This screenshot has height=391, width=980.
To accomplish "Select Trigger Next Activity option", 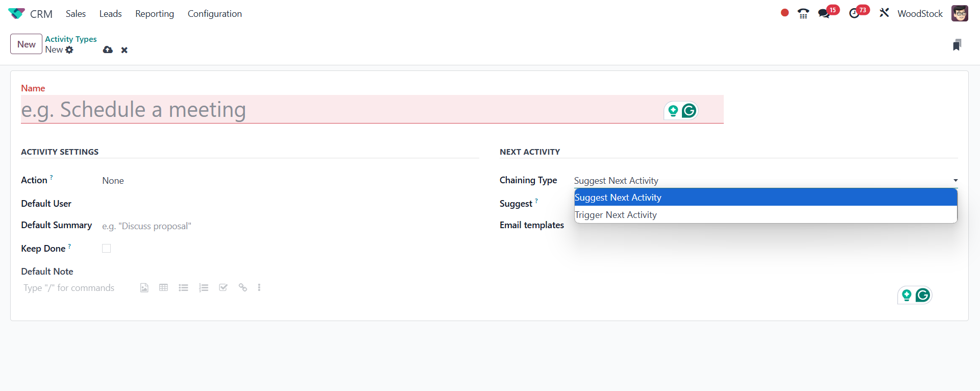I will (x=616, y=215).
